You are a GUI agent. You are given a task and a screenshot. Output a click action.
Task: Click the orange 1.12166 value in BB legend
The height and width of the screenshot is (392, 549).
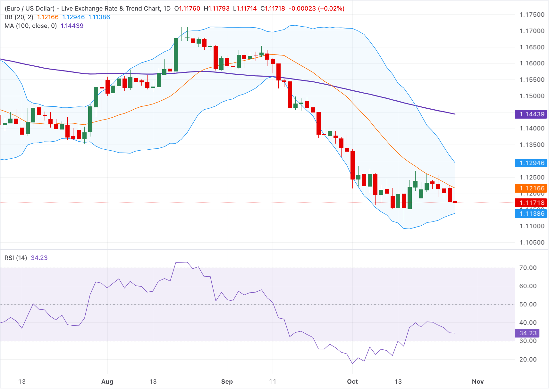(x=48, y=17)
